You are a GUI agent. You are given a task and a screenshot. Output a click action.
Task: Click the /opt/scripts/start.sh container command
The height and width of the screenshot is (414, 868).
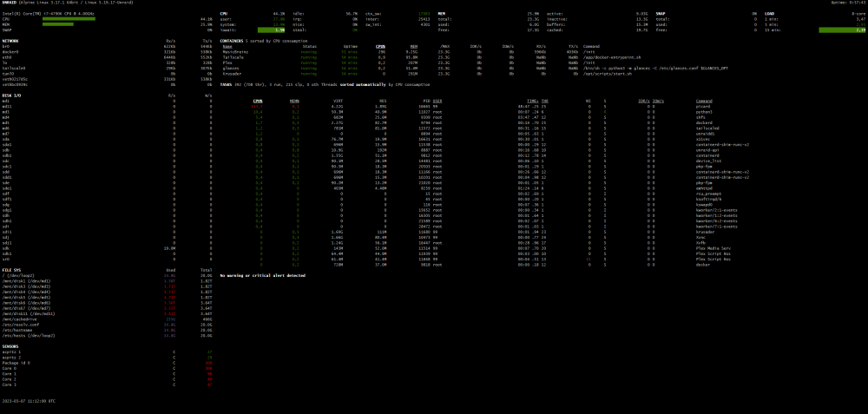click(608, 74)
